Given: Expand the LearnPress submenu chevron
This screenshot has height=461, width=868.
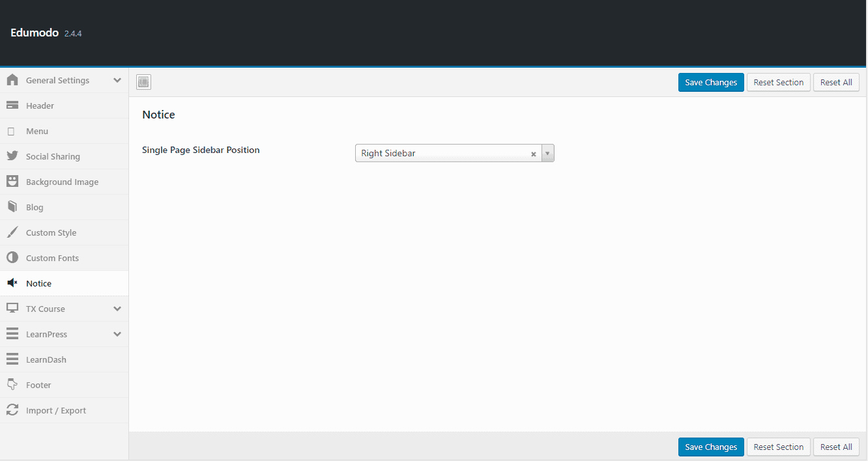Looking at the screenshot, I should coord(117,334).
